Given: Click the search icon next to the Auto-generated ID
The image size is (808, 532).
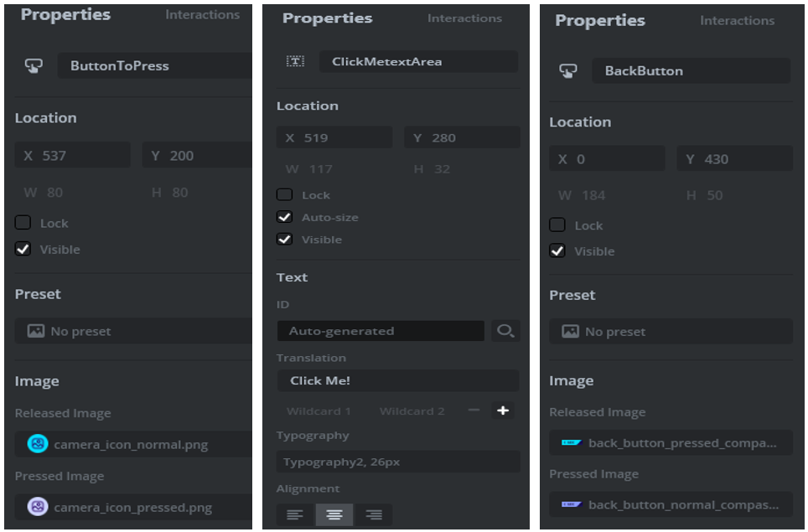Looking at the screenshot, I should click(x=505, y=331).
